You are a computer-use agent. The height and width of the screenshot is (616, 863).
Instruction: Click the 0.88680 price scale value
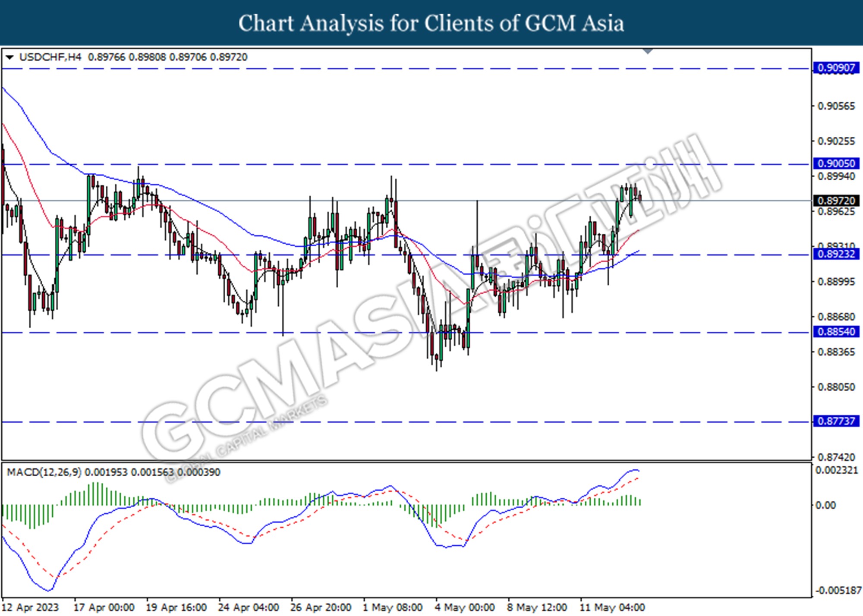point(836,317)
